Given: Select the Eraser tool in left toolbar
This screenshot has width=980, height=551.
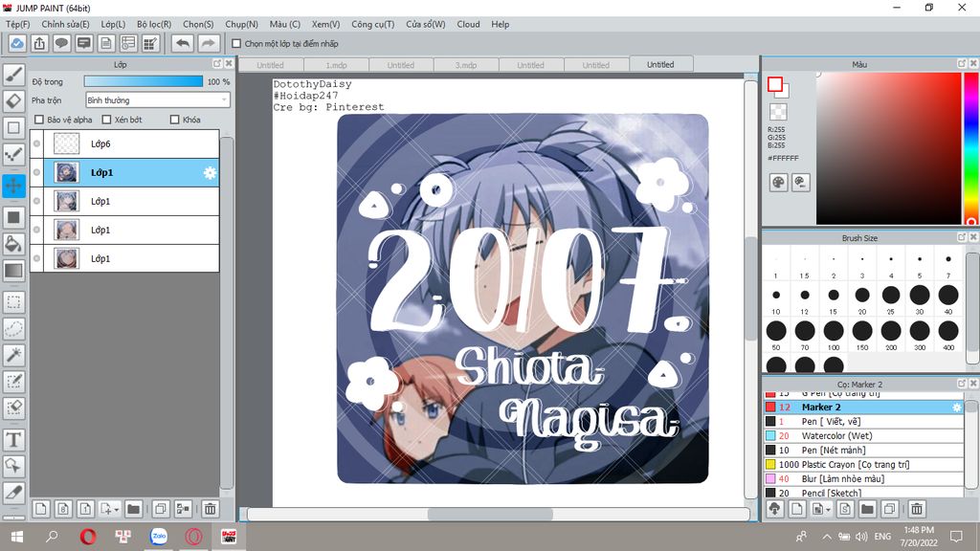Looking at the screenshot, I should [x=13, y=101].
